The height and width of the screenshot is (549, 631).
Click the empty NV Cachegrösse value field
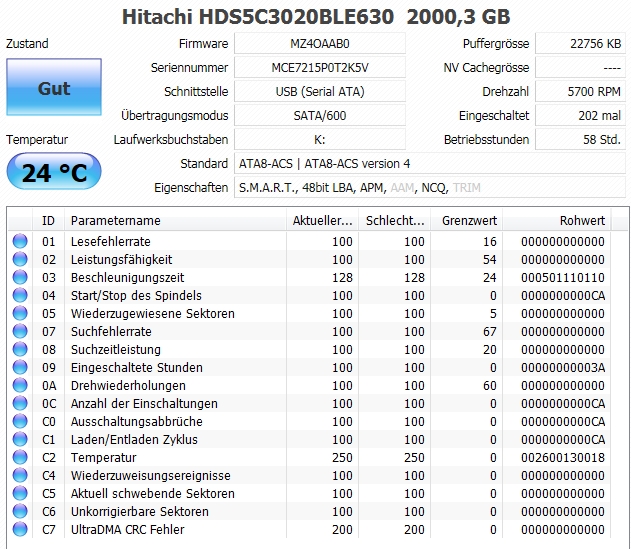[580, 68]
